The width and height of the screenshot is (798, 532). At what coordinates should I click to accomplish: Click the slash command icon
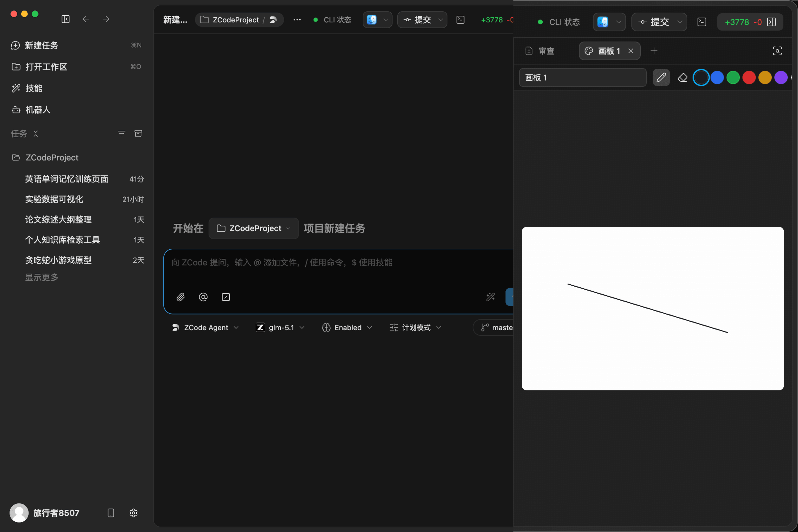pos(226,297)
